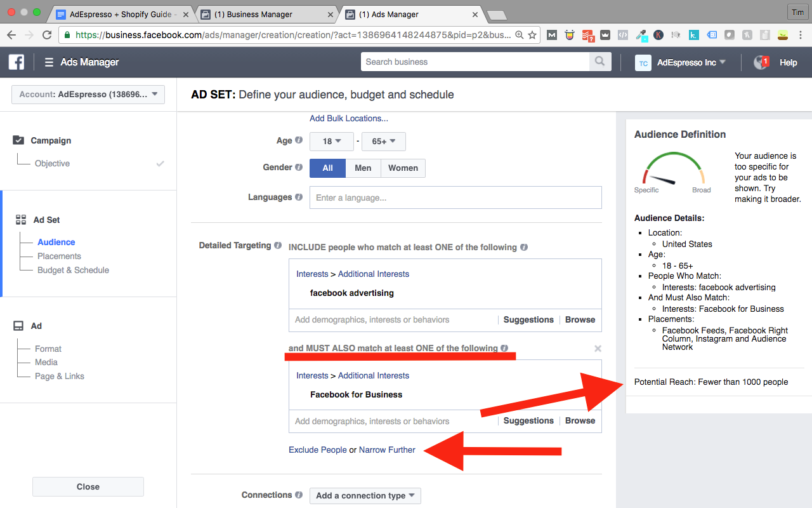812x508 pixels.
Task: Open Media step in sidebar
Action: tap(46, 362)
